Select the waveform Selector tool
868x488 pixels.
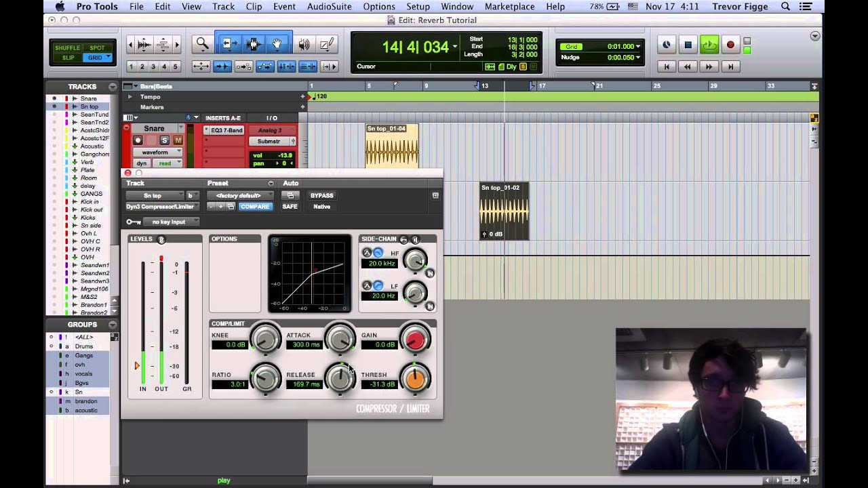[254, 45]
